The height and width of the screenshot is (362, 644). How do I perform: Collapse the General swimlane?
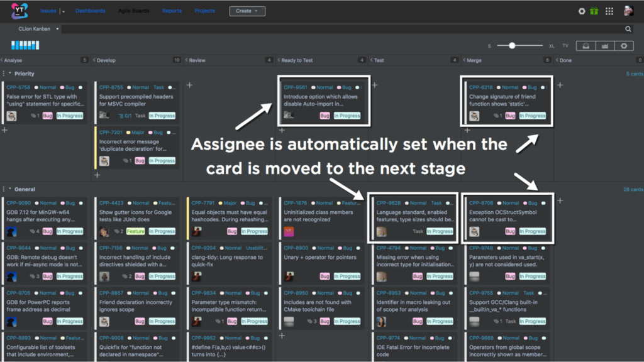(x=10, y=189)
